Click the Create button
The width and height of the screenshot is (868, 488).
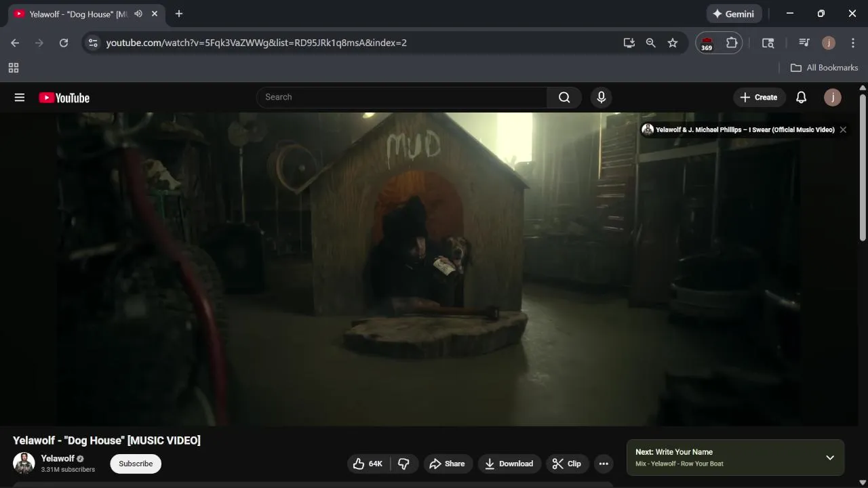click(x=759, y=98)
